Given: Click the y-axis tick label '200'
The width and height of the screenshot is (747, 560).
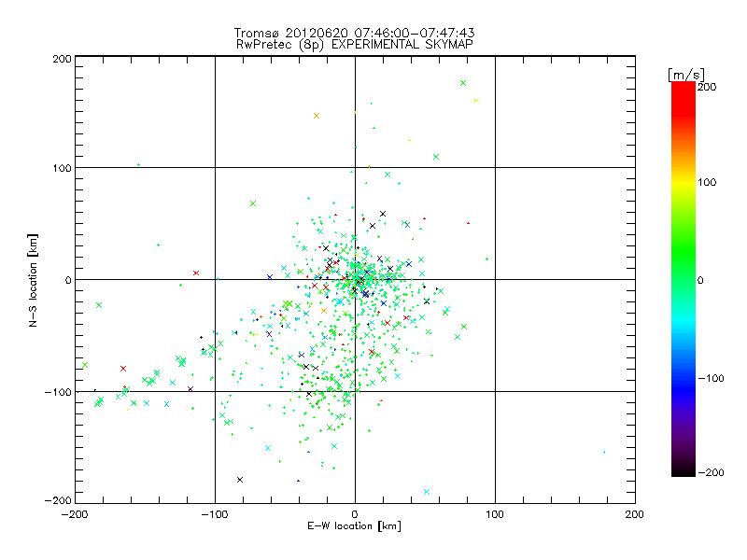Looking at the screenshot, I should [x=62, y=59].
